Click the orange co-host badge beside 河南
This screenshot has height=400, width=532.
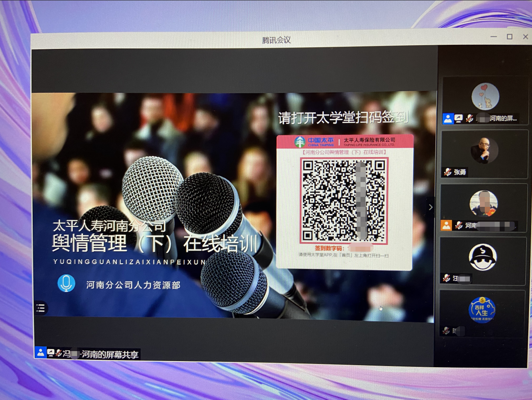point(446,225)
